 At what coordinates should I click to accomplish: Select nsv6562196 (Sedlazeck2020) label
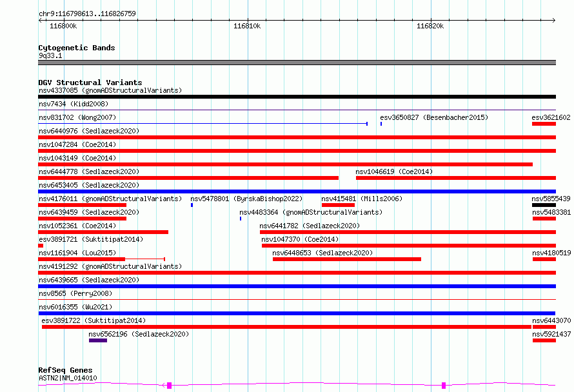(x=139, y=334)
